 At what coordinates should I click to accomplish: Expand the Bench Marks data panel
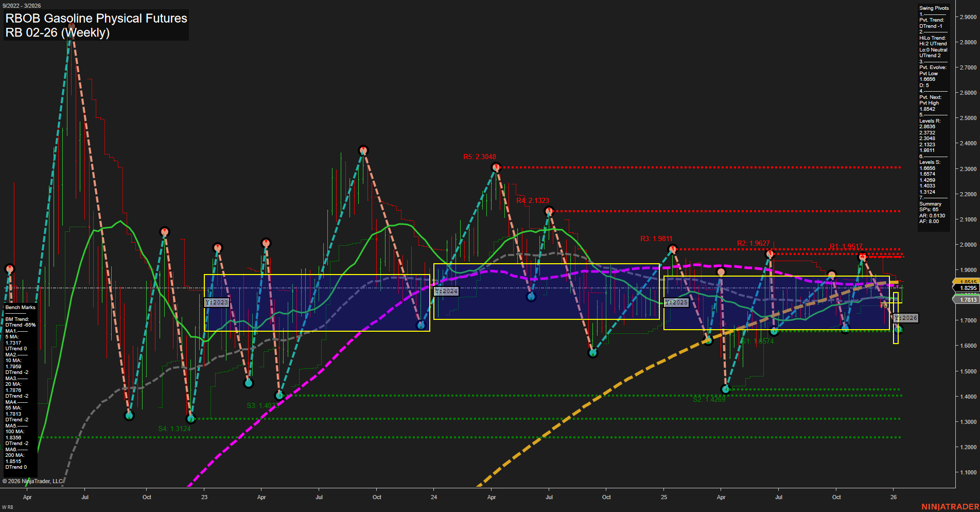[x=20, y=307]
